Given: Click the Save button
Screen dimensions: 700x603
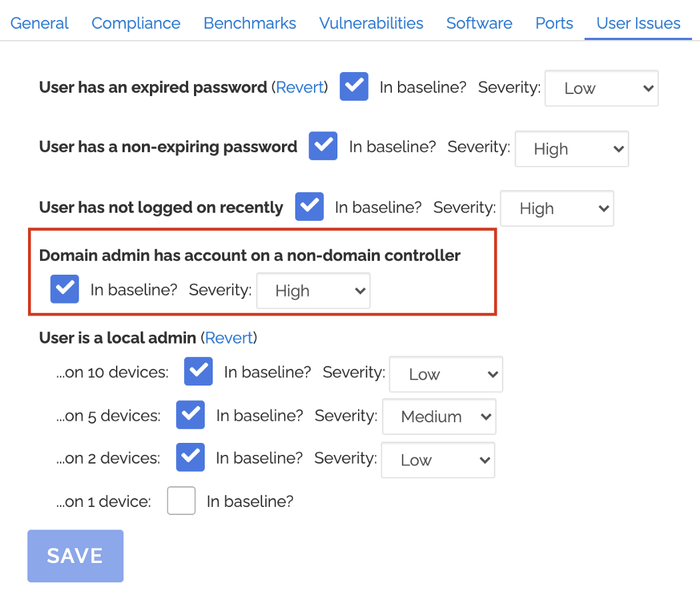Looking at the screenshot, I should [75, 556].
